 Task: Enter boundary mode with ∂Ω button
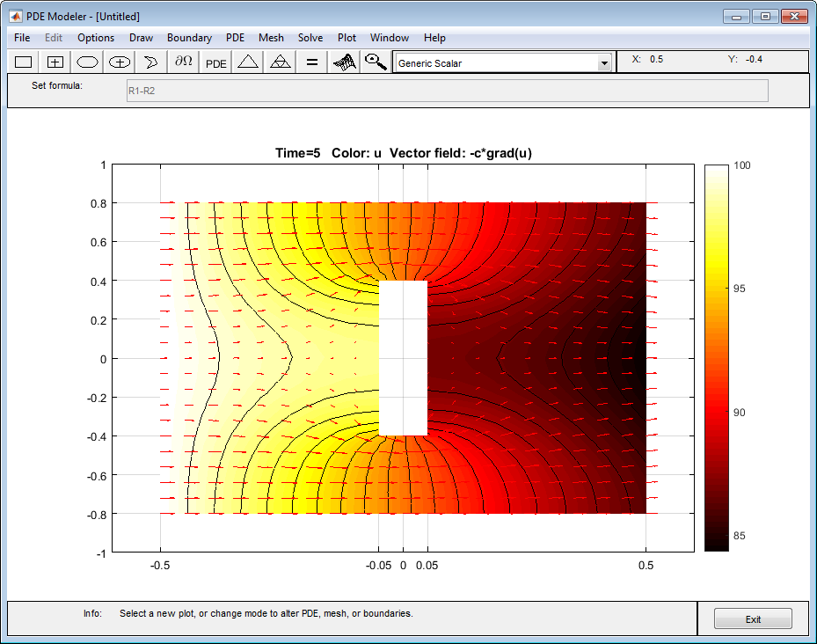[184, 62]
